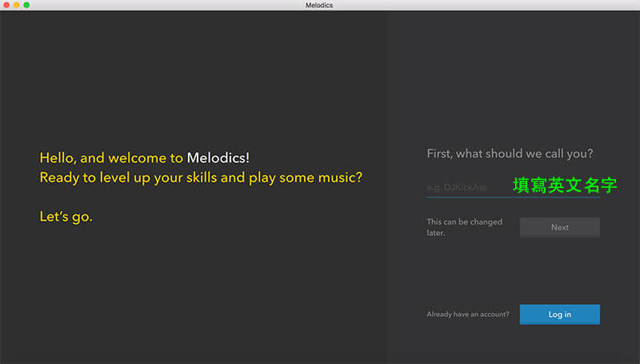Screen dimensions: 640x364
Task: Click the 'First, what should we call you?' text
Action: point(510,154)
